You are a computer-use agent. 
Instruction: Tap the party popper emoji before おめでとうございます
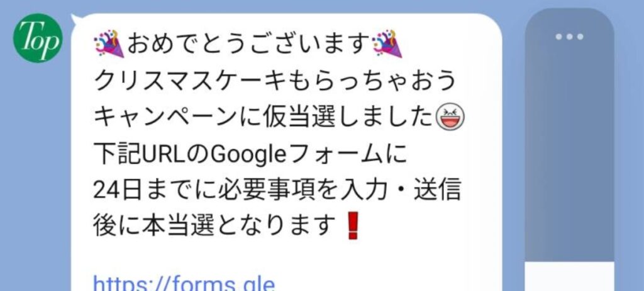pos(109,43)
